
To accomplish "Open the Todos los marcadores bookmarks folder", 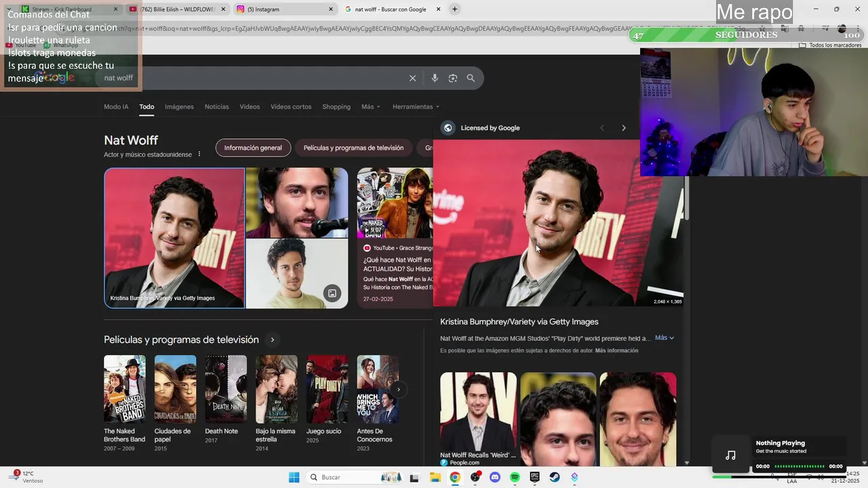I will click(x=830, y=45).
